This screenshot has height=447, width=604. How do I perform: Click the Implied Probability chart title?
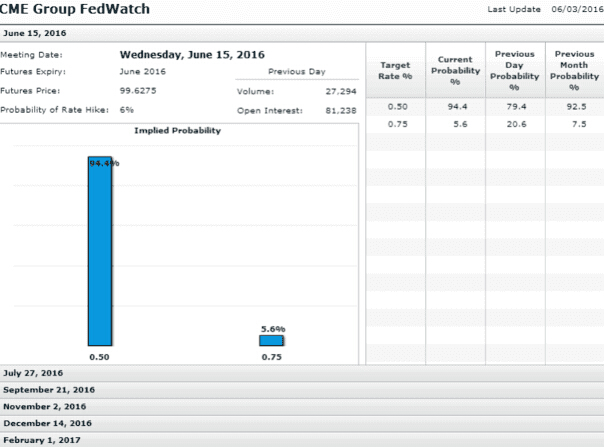pyautogui.click(x=178, y=131)
